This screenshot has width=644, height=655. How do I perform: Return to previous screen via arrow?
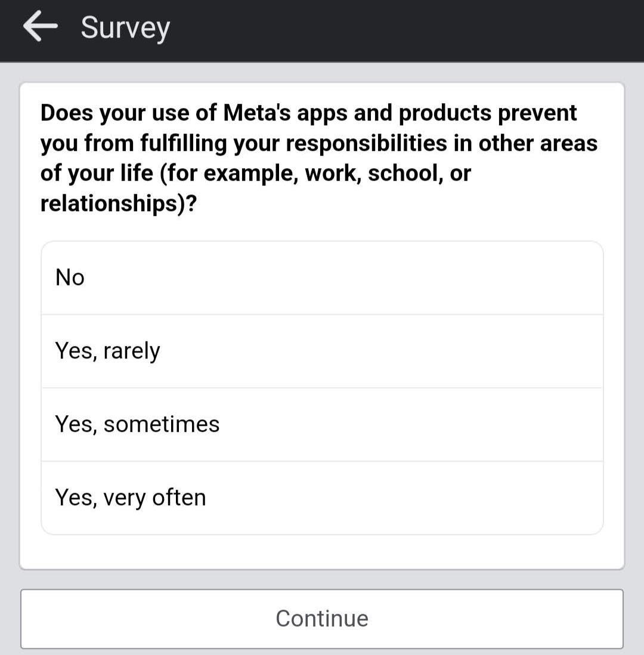tap(40, 26)
